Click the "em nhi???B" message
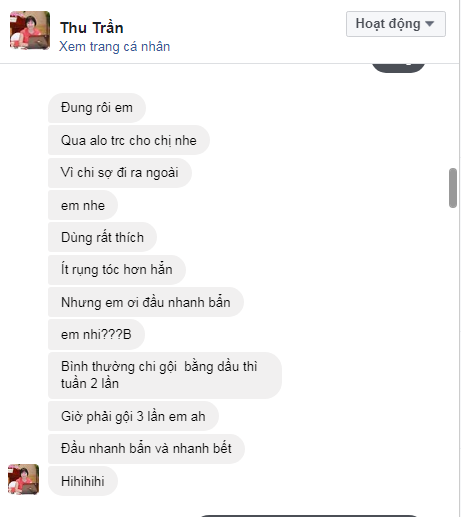Image resolution: width=461 pixels, height=517 pixels. 96,334
